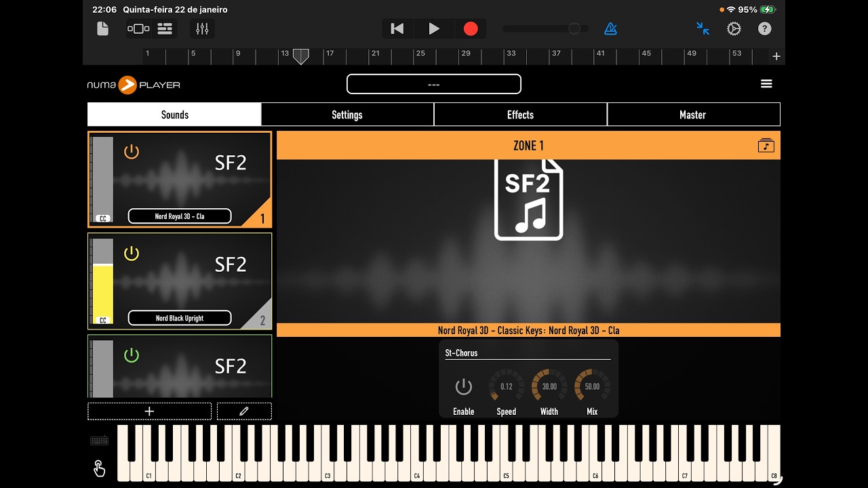868x488 pixels.
Task: Go to beginning of song
Action: point(397,28)
